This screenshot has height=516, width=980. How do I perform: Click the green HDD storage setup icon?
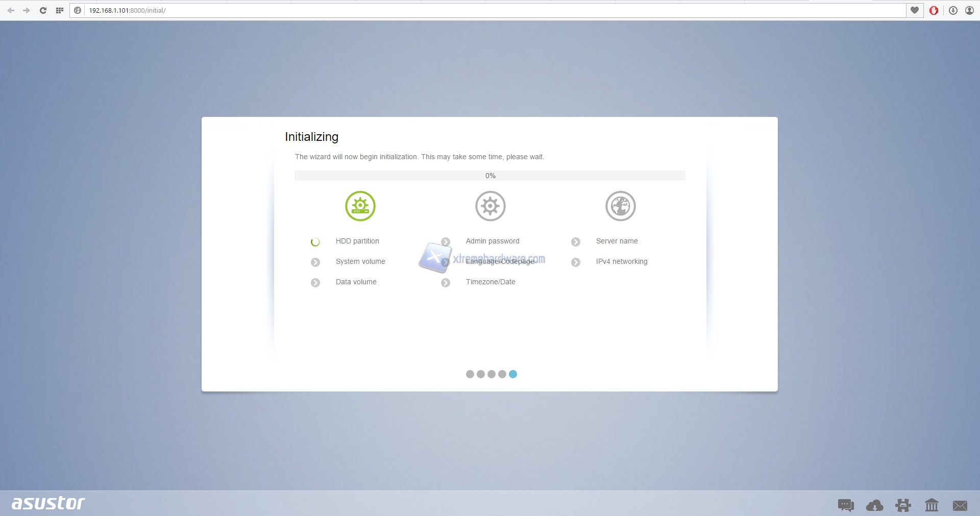pyautogui.click(x=360, y=206)
